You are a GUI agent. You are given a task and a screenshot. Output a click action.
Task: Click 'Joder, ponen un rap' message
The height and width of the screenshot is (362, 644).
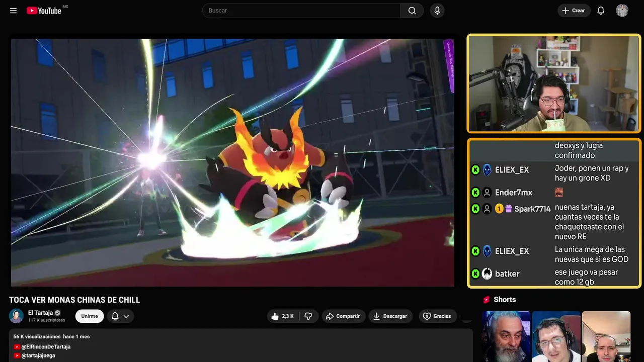(592, 173)
